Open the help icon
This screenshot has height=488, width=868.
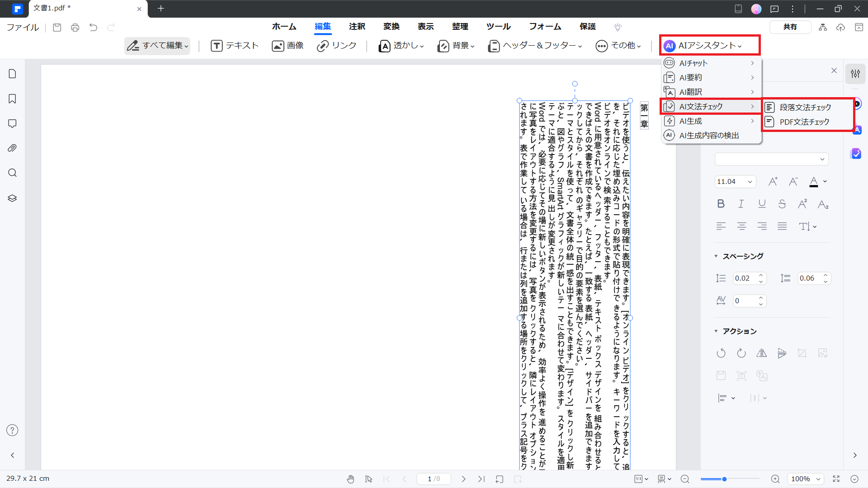12,430
